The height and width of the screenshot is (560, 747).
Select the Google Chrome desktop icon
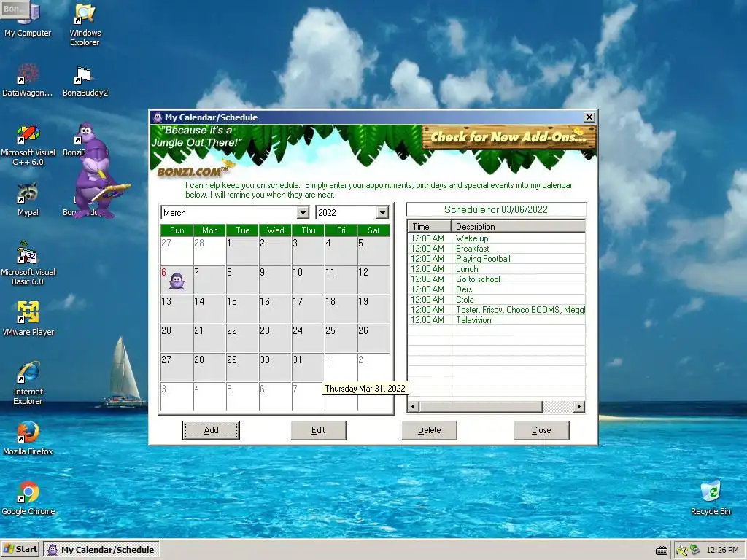28,497
